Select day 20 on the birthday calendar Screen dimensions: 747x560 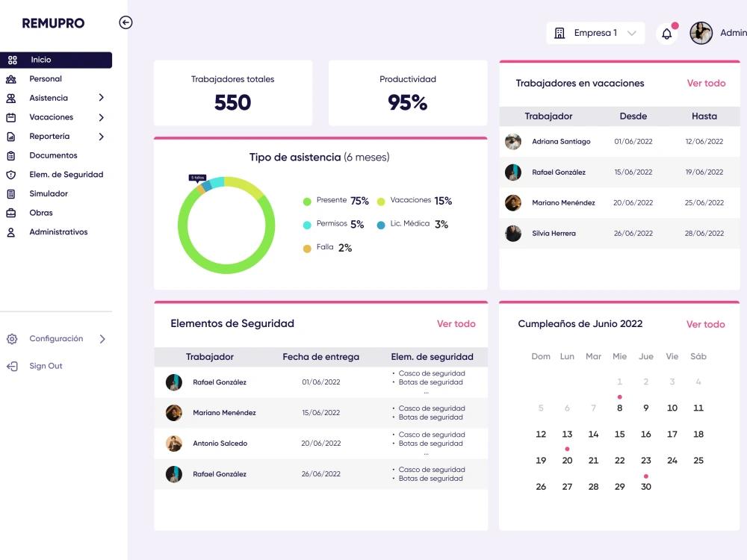567,461
